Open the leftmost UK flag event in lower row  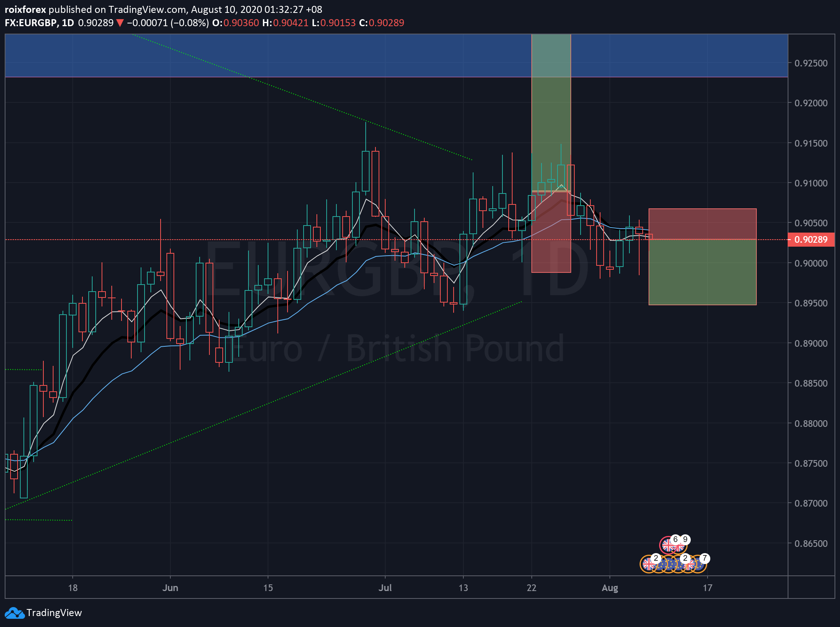pyautogui.click(x=649, y=564)
